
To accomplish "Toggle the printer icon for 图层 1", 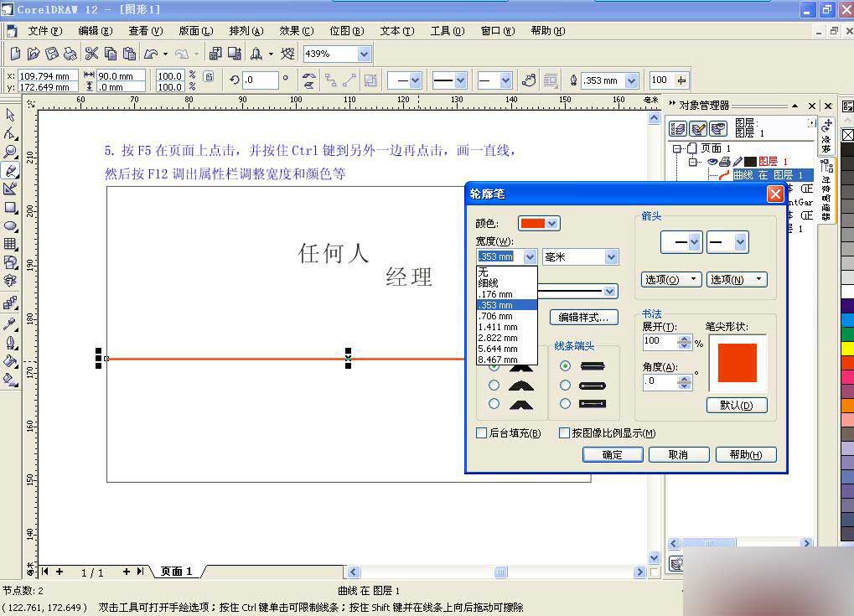I will (x=724, y=162).
